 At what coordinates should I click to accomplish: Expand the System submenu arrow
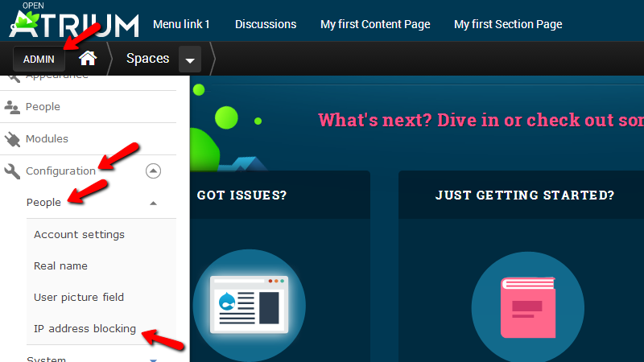(x=153, y=359)
